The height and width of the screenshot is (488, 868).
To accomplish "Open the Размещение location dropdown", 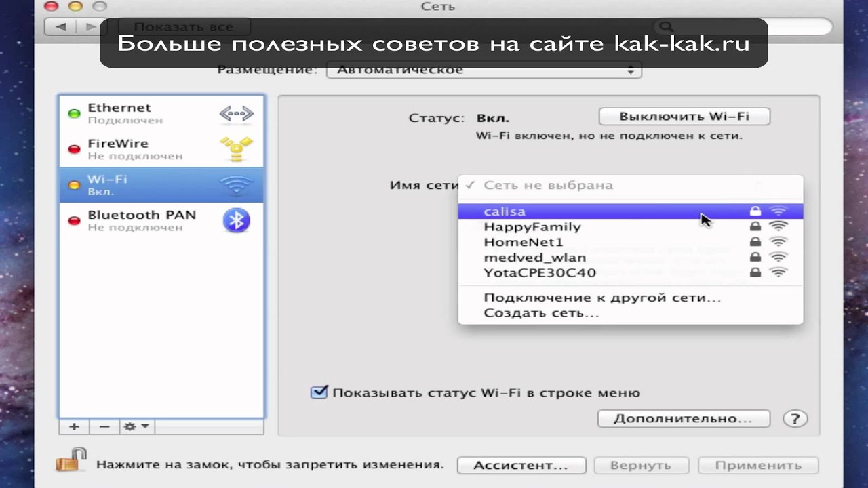I will coord(484,70).
